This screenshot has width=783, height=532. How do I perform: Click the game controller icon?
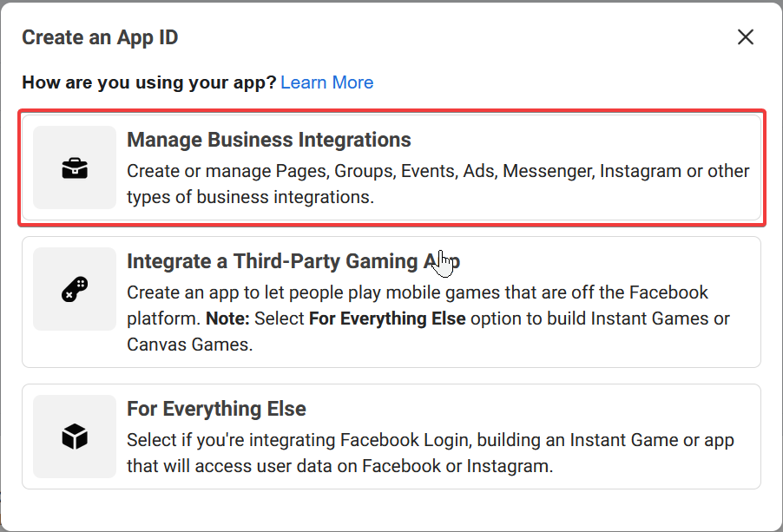75,290
